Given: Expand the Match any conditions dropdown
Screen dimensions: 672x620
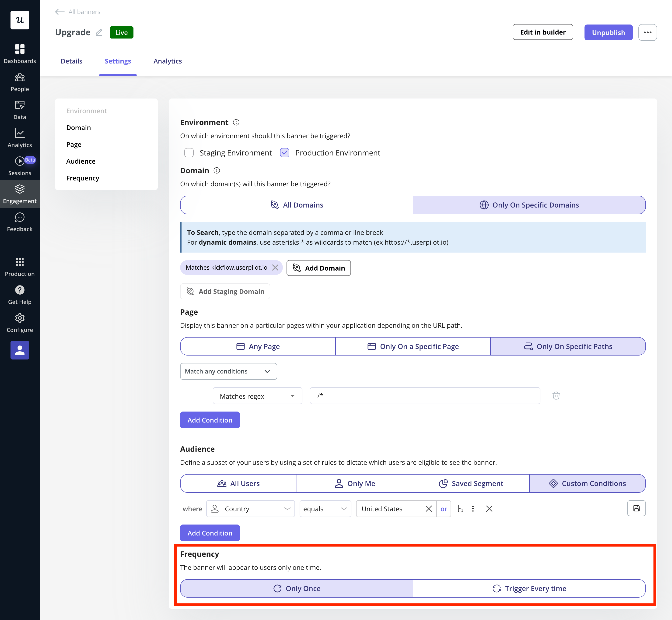Looking at the screenshot, I should [x=228, y=371].
